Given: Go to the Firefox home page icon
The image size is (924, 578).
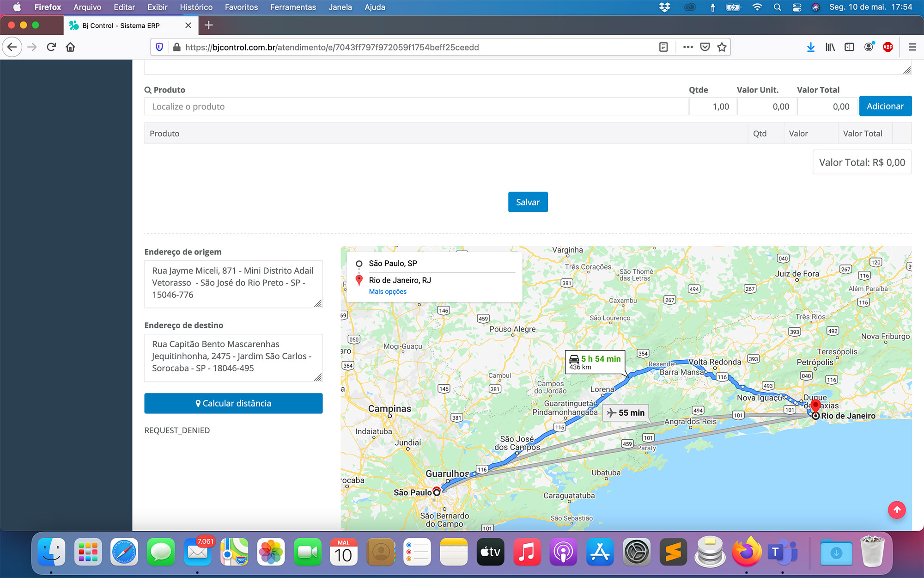Looking at the screenshot, I should click(70, 47).
